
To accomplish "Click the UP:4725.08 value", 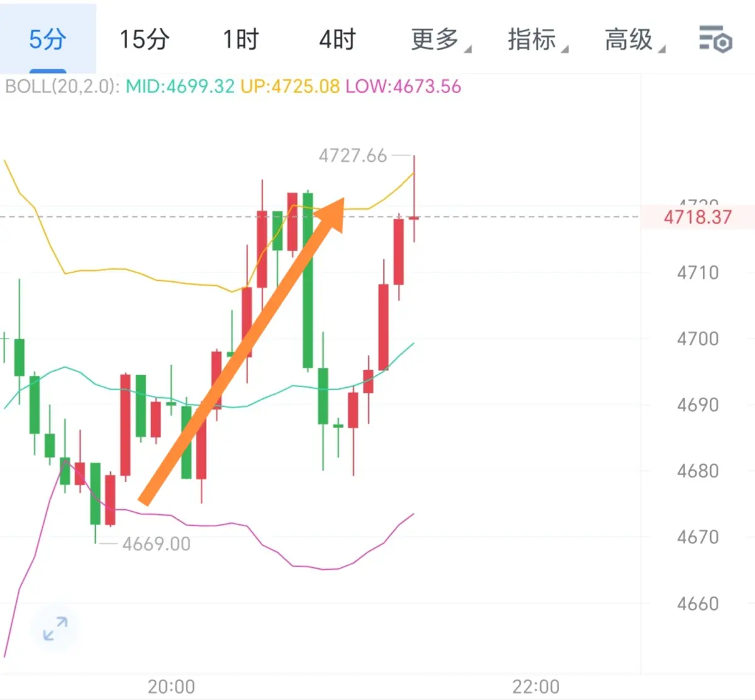I will (x=290, y=87).
